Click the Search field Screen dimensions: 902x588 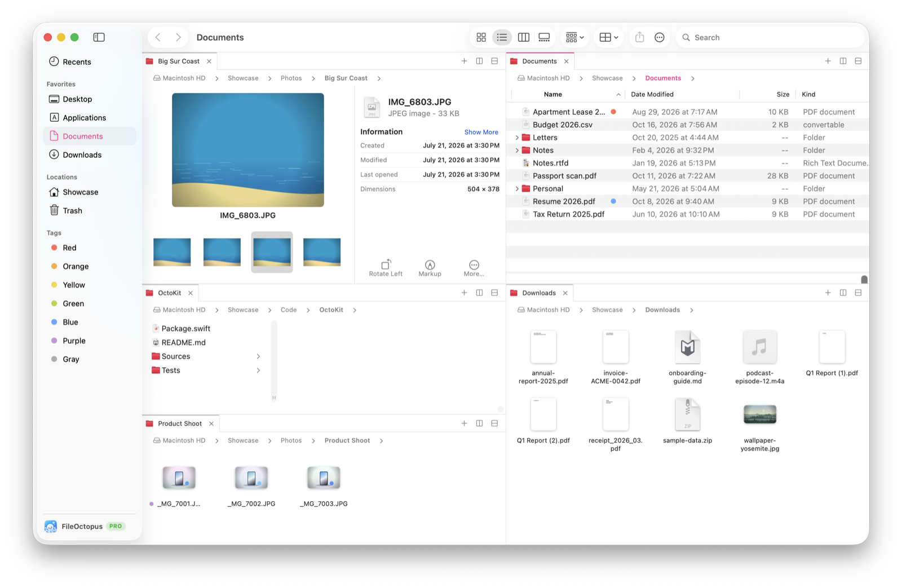click(770, 37)
